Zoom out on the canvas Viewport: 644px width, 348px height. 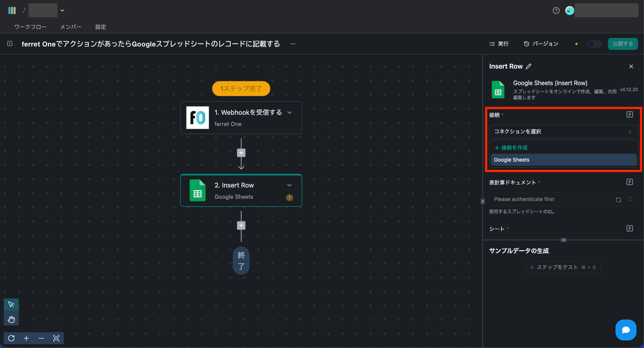pyautogui.click(x=41, y=338)
